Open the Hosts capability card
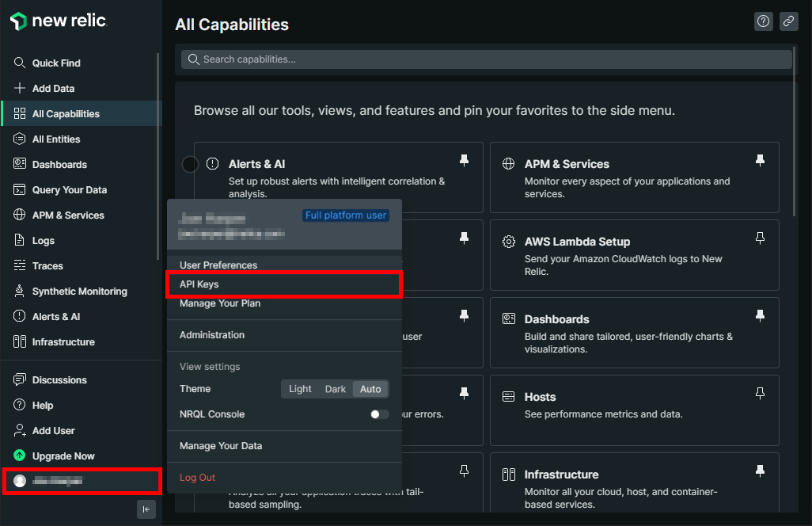The width and height of the screenshot is (812, 526). [635, 410]
